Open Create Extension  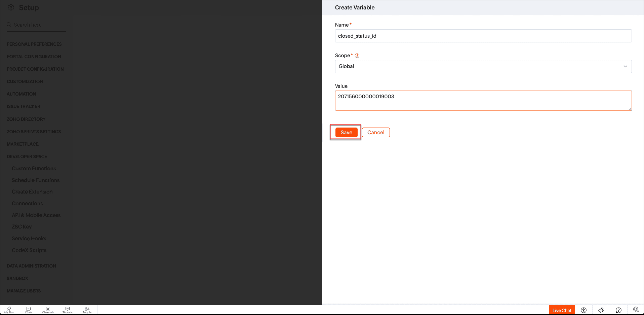pyautogui.click(x=32, y=192)
